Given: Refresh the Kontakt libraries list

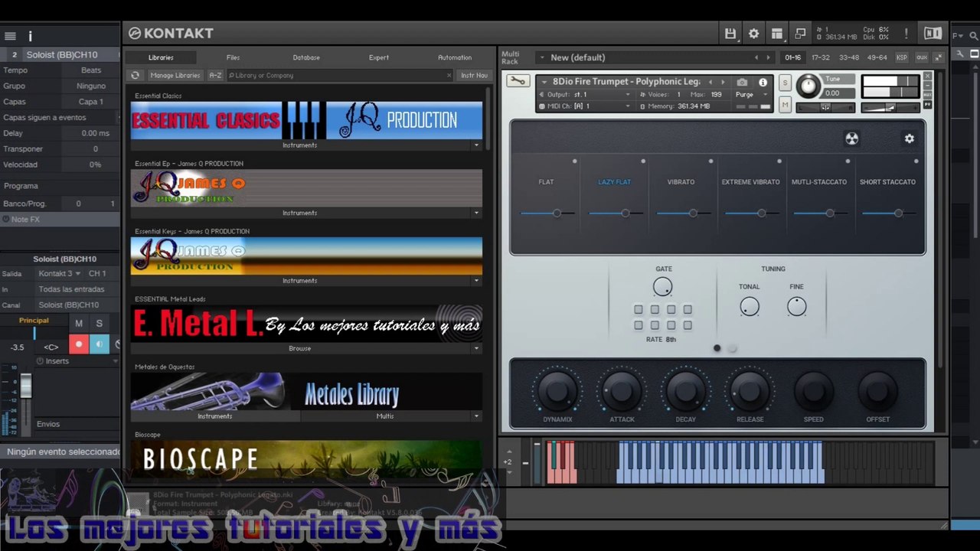Looking at the screenshot, I should (x=136, y=75).
